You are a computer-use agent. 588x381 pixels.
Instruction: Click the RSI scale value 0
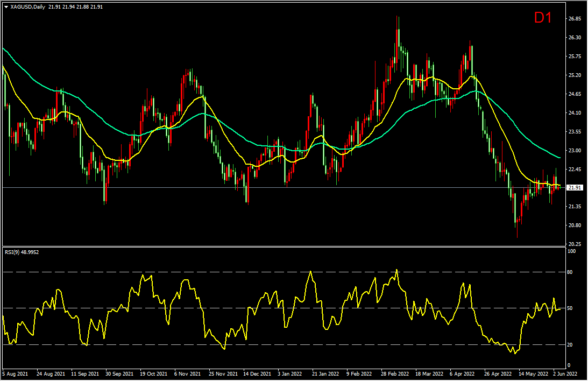569,365
